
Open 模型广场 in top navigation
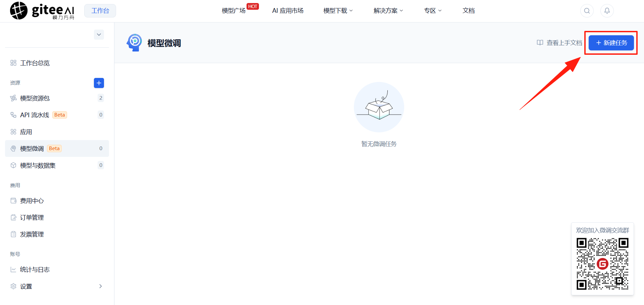[234, 11]
